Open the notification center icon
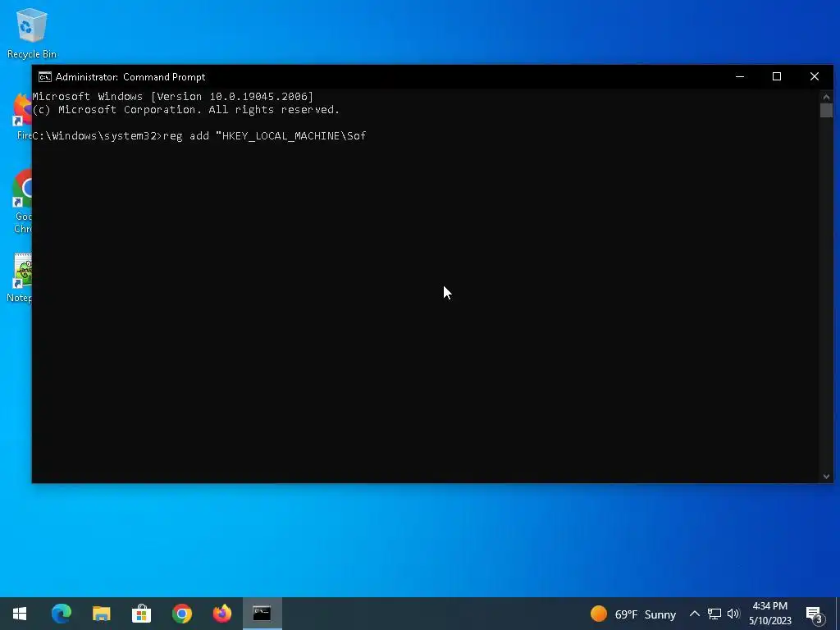 tap(815, 614)
